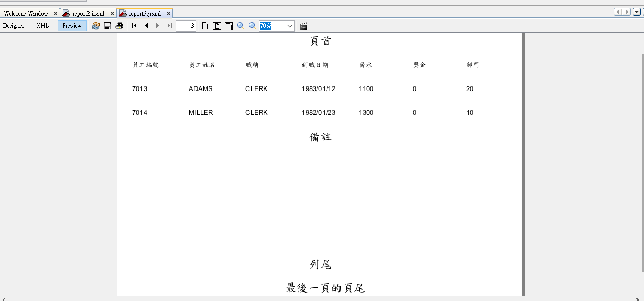Go to previous page of preview
This screenshot has width=644, height=301.
pyautogui.click(x=146, y=26)
